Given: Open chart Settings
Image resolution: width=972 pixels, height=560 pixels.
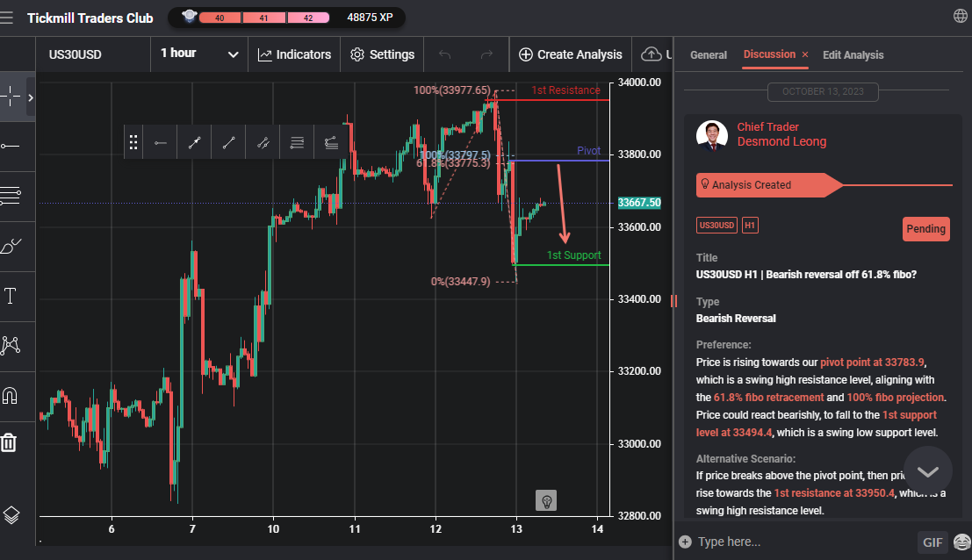Looking at the screenshot, I should coord(382,54).
